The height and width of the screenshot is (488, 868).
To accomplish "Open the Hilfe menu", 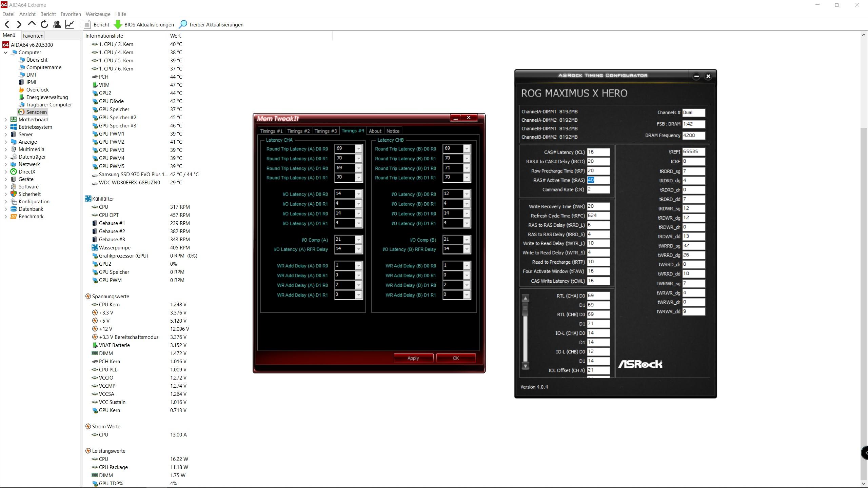I will coord(121,14).
